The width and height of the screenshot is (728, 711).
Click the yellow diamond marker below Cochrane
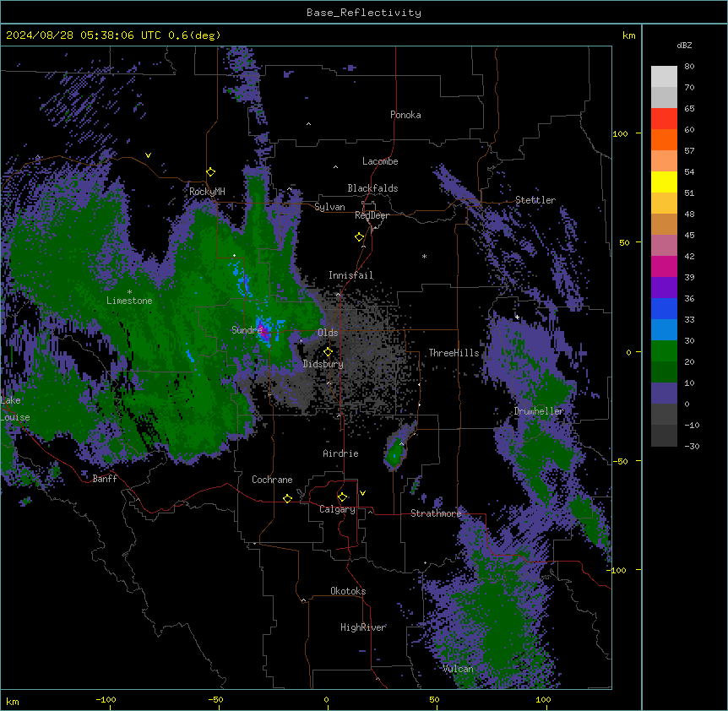(287, 498)
